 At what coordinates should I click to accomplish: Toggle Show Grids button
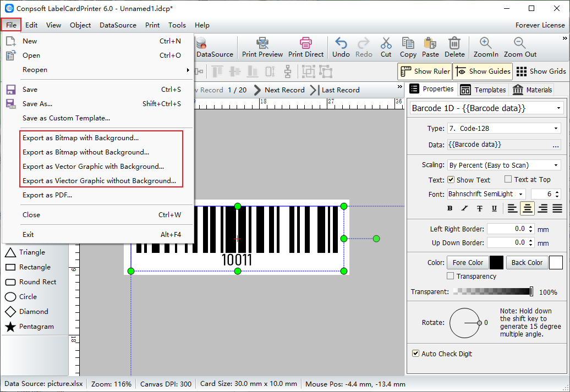point(541,71)
